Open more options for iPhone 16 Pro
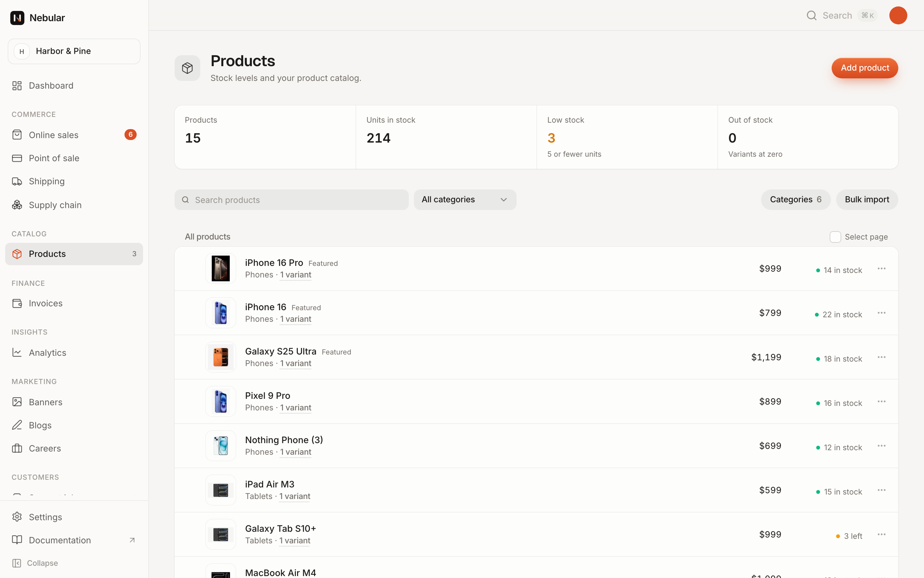The width and height of the screenshot is (924, 578). 881,269
